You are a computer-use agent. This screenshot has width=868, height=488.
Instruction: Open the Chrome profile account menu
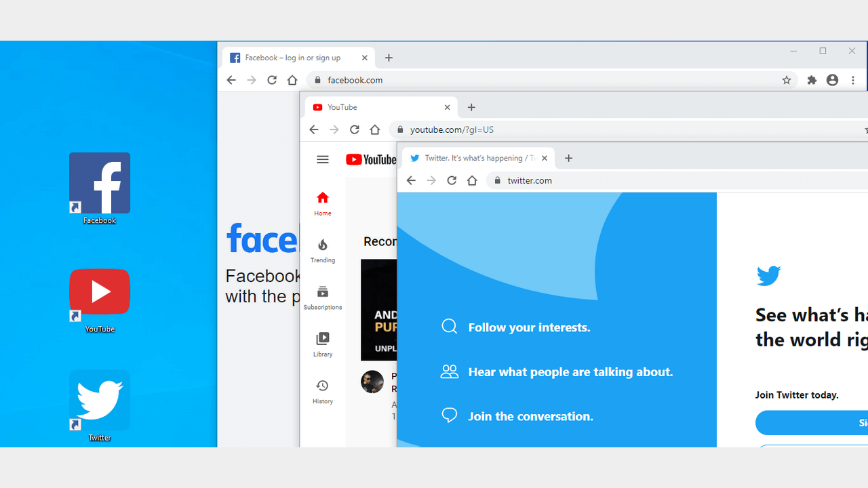(x=832, y=80)
